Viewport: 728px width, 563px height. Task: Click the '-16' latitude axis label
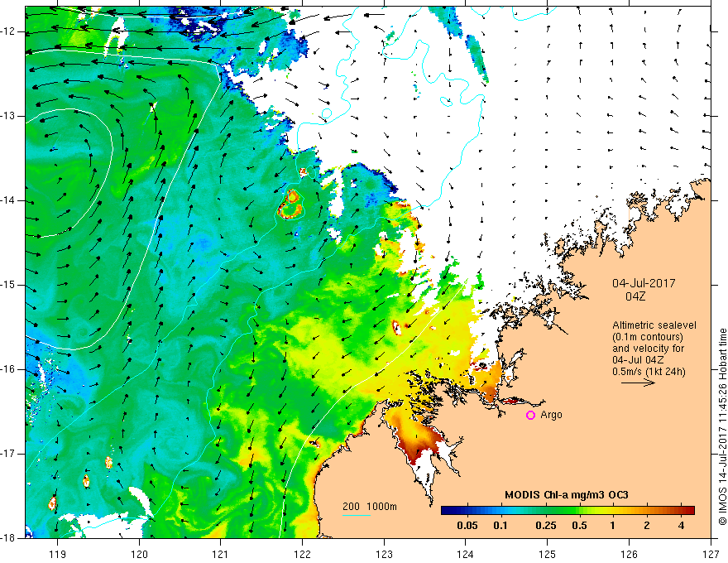pos(8,370)
